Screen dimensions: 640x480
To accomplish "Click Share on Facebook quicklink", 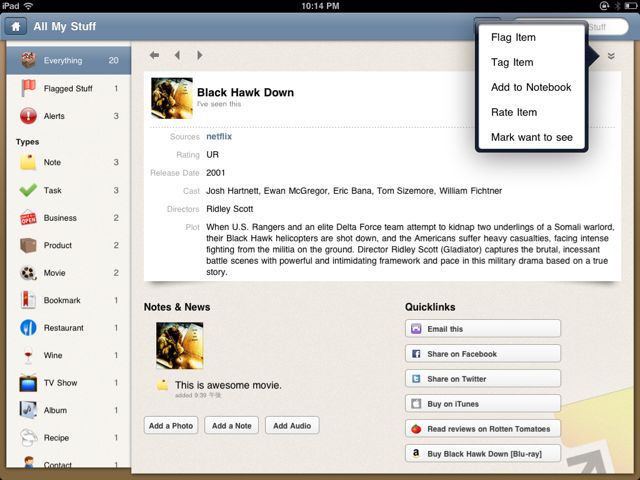I will [x=483, y=354].
